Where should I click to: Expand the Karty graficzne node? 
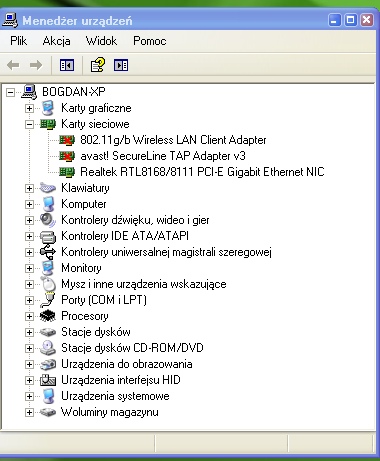pyautogui.click(x=29, y=108)
